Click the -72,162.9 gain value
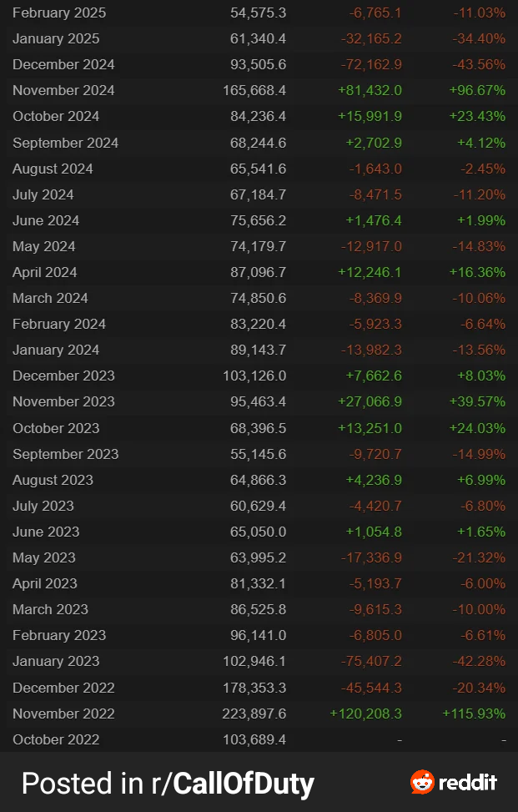Screen dimensions: 518x812 (371, 65)
